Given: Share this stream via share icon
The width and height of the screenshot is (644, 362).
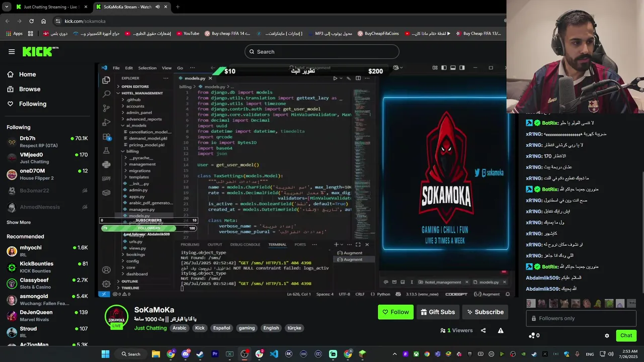Looking at the screenshot, I should (483, 330).
